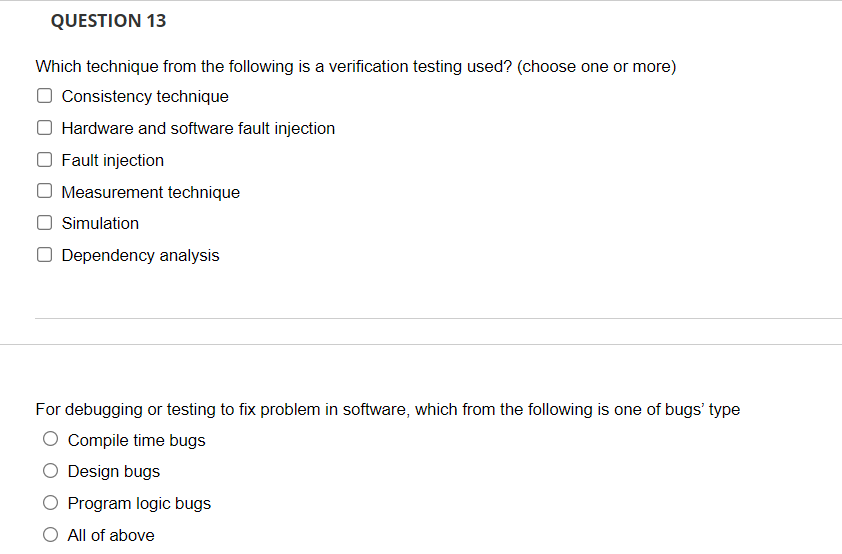Check the Consistency technique checkbox
Viewport: 842px width, 554px height.
[x=45, y=96]
